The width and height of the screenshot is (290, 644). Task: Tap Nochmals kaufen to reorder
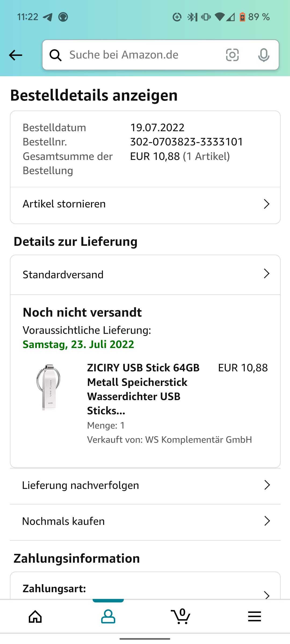(x=63, y=521)
